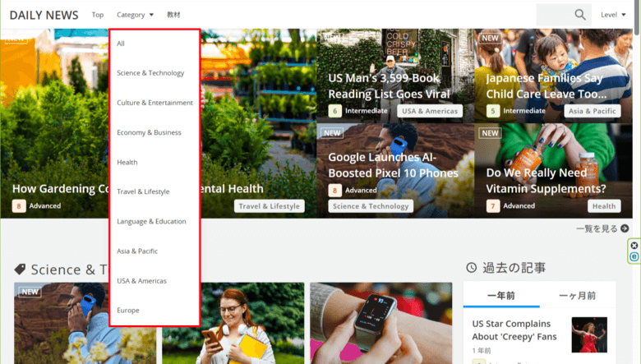Image resolution: width=641 pixels, height=364 pixels.
Task: Select Science & Technology from category list
Action: 150,73
